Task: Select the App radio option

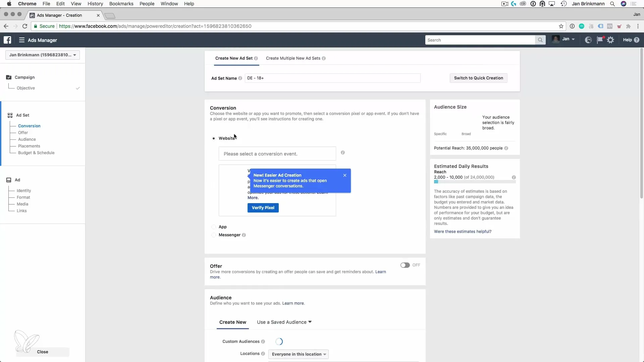Action: [214, 227]
